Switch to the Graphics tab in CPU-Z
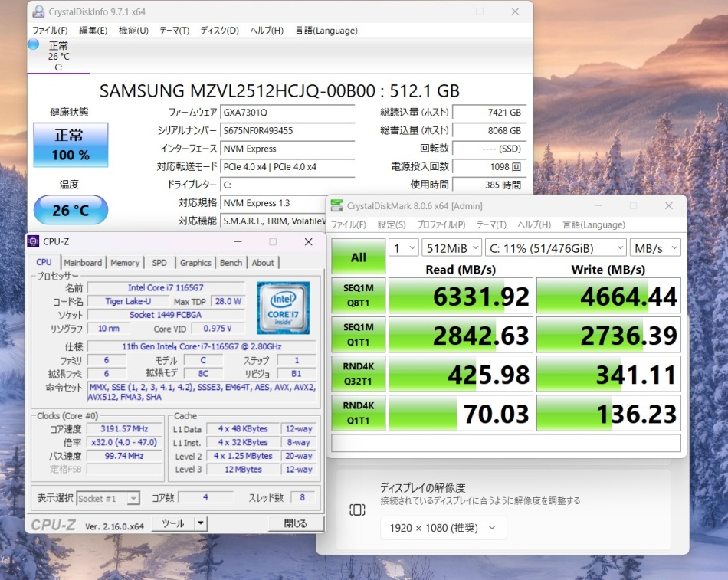Screen dimensions: 728x580 point(195,262)
